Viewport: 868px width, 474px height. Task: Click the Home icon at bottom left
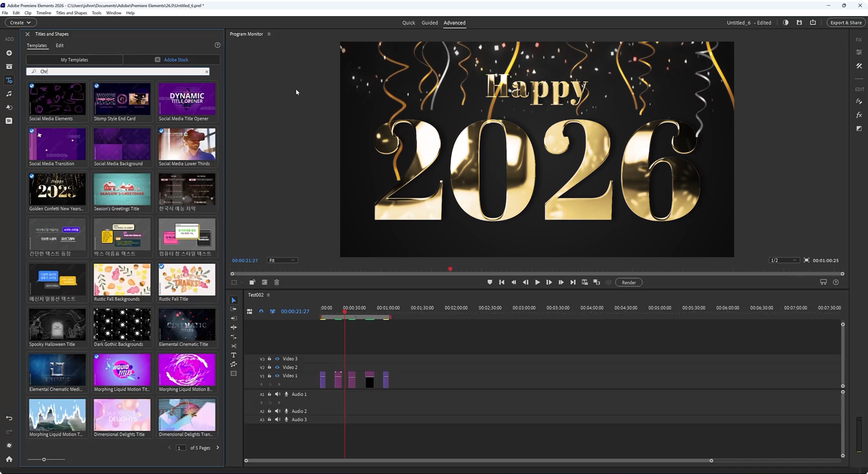pos(9,459)
